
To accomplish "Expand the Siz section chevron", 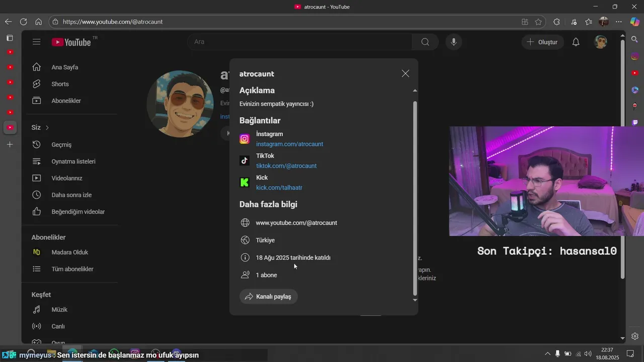I will tap(47, 128).
